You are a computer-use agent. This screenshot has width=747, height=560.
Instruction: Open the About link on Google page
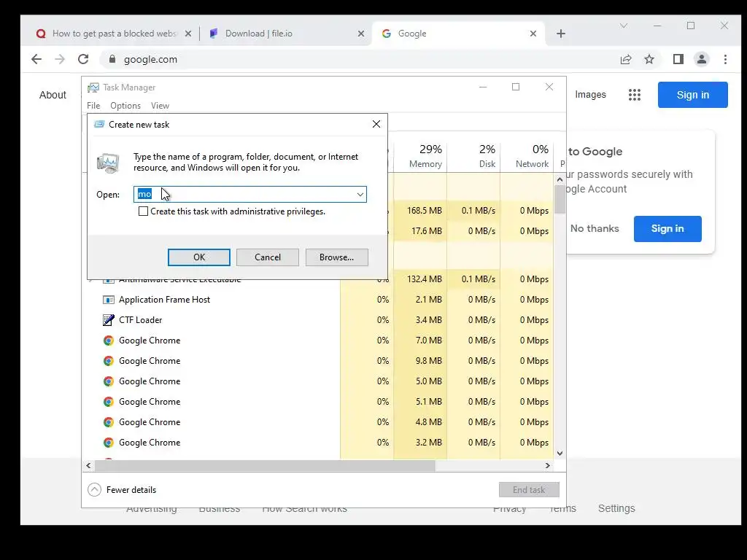coord(53,95)
